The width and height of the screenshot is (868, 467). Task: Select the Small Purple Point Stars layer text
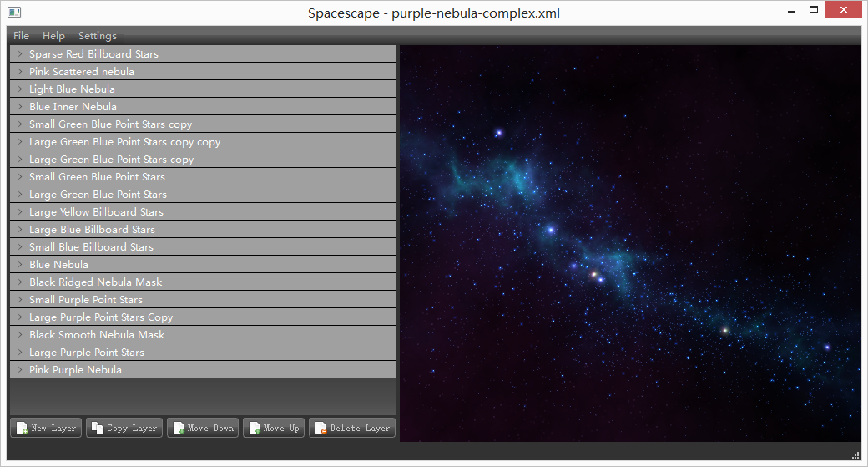[86, 300]
